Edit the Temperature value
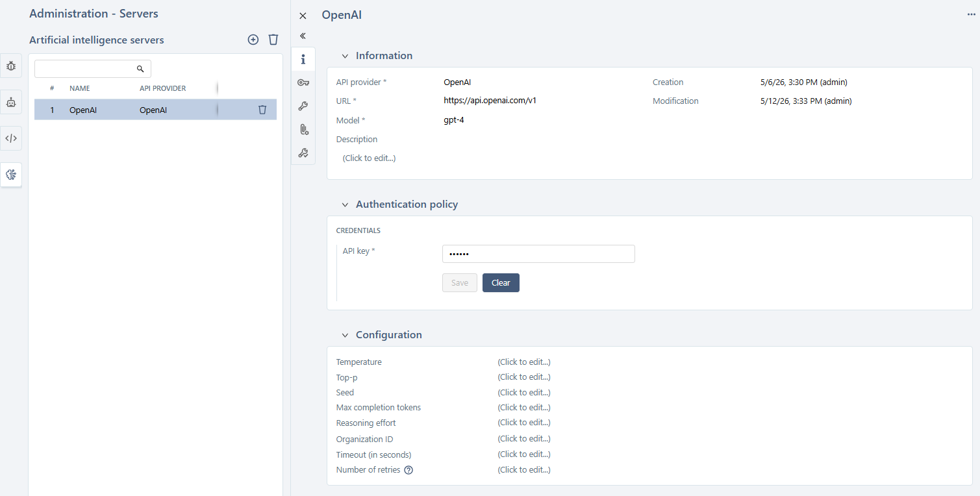Screen dimensions: 980x496 coord(524,362)
